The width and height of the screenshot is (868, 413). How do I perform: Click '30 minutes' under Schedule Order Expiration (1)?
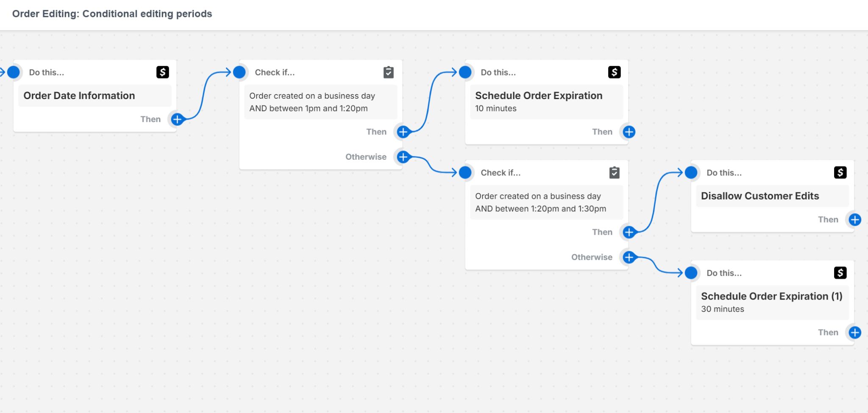[722, 309]
